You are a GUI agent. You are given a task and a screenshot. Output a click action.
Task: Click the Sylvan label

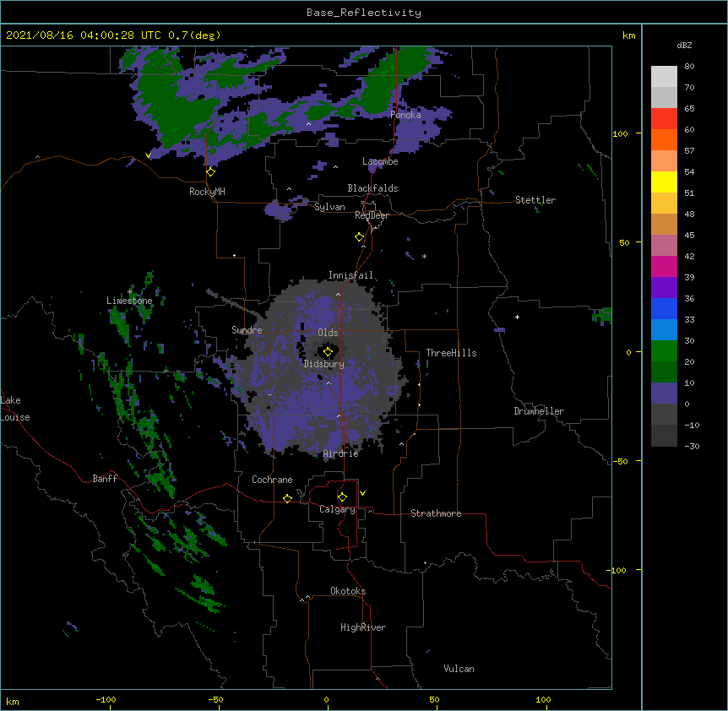point(329,207)
